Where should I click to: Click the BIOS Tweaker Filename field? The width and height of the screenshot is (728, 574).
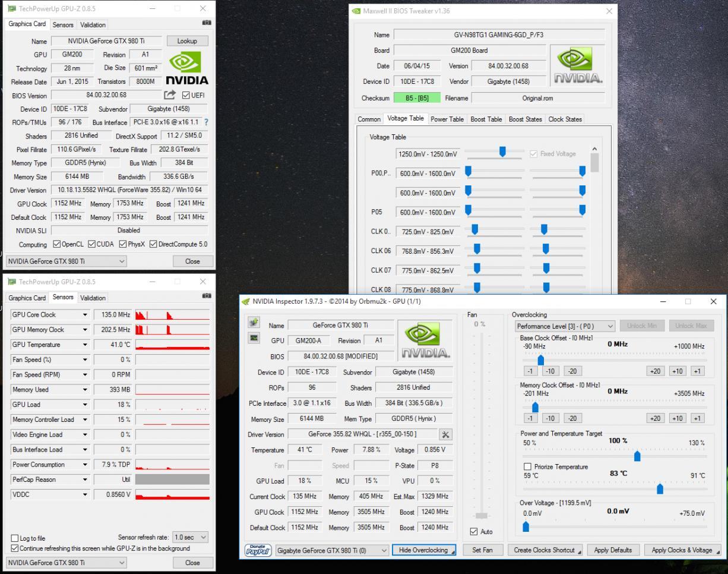coord(538,98)
